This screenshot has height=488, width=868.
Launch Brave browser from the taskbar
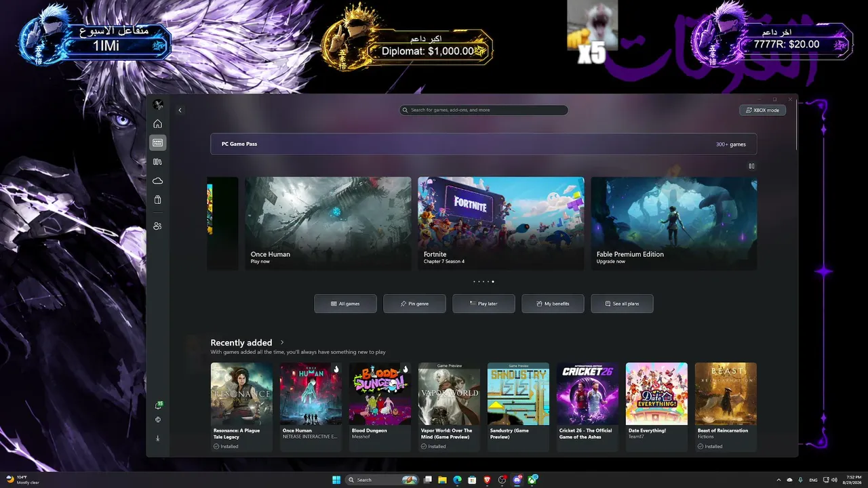(x=487, y=480)
